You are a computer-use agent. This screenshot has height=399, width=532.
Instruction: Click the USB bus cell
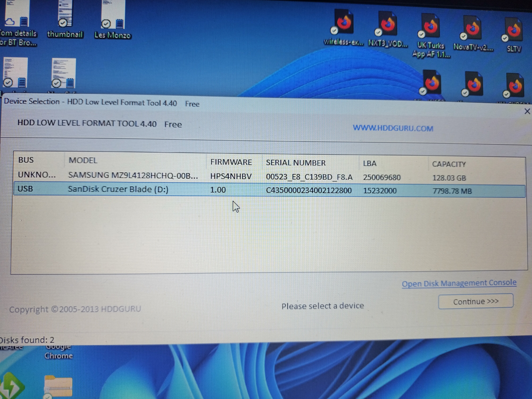point(25,189)
